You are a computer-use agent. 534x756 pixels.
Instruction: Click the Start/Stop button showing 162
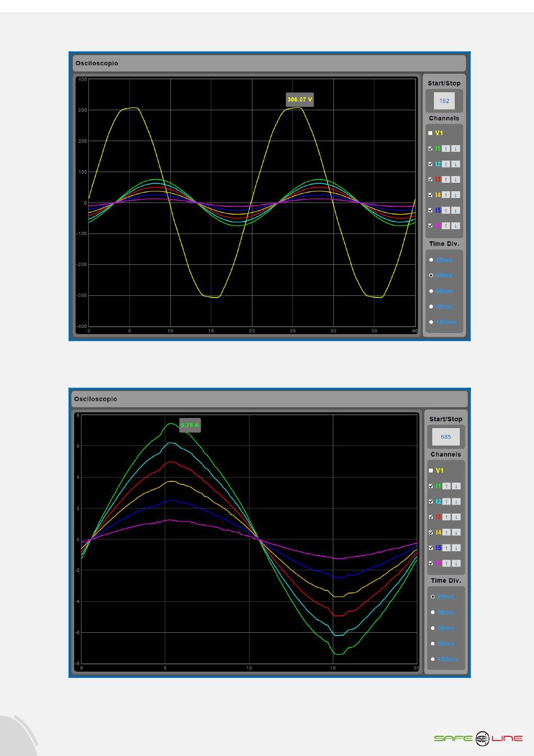click(444, 101)
